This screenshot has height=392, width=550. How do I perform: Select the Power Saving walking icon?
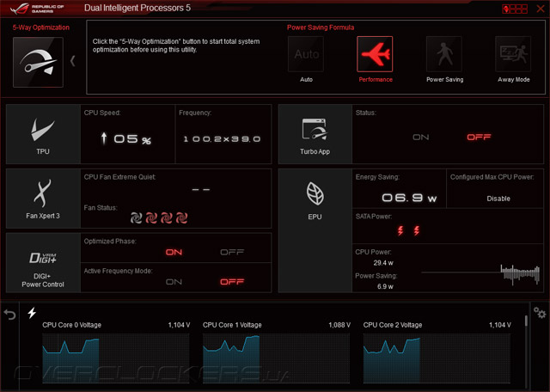click(444, 54)
